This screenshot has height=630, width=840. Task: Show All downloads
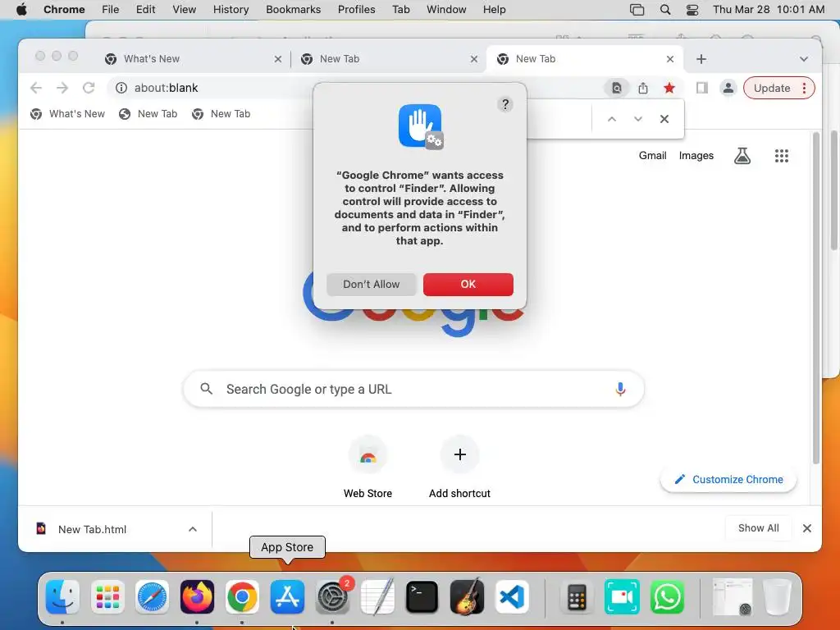[758, 527]
